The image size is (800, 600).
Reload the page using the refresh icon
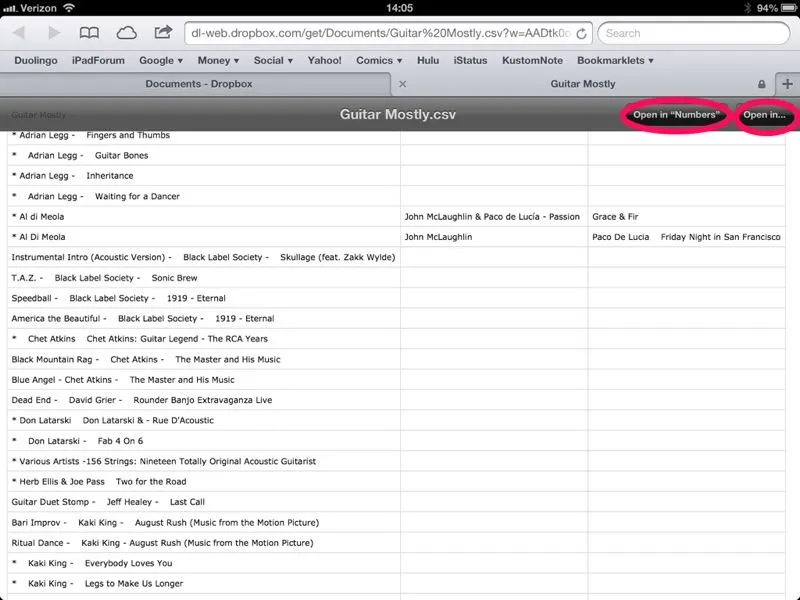pos(581,33)
